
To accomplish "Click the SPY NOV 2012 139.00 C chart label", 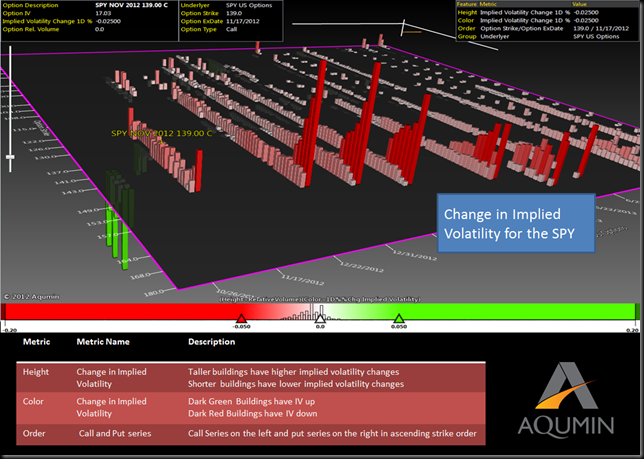I will pyautogui.click(x=162, y=133).
